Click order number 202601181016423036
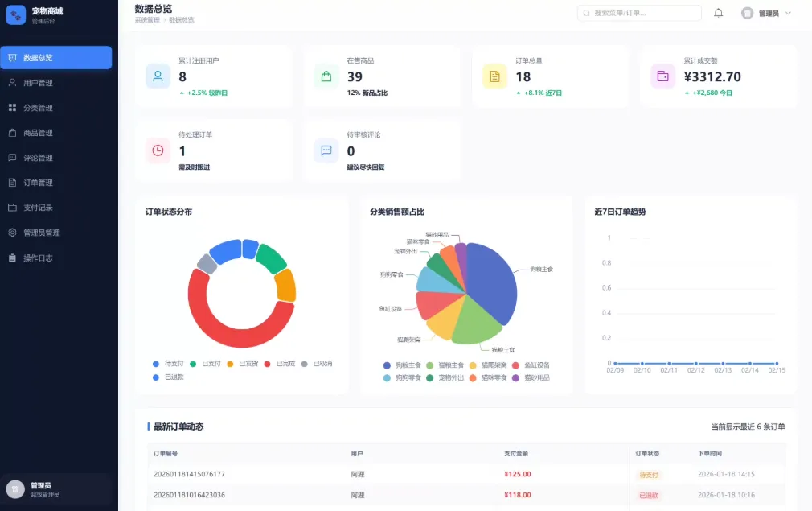Viewport: 812px width, 511px height. (189, 495)
